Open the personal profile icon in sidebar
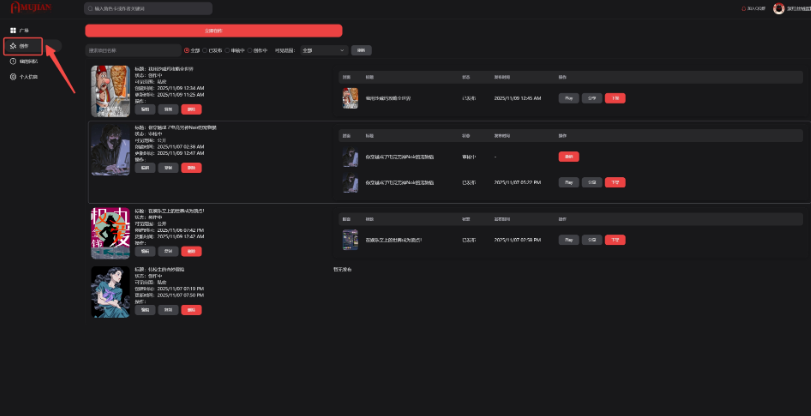 (x=13, y=76)
